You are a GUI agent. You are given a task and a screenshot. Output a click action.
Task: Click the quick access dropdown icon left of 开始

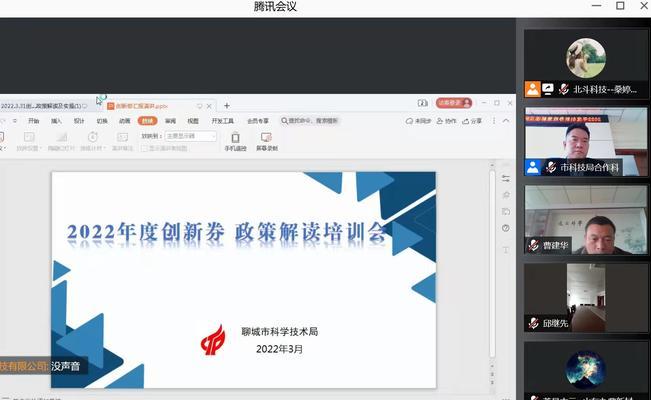tap(15, 121)
